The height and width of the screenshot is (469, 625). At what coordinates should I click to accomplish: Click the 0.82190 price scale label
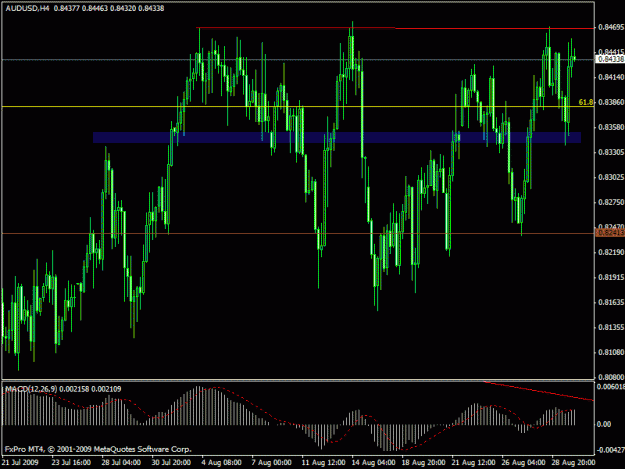pos(611,252)
